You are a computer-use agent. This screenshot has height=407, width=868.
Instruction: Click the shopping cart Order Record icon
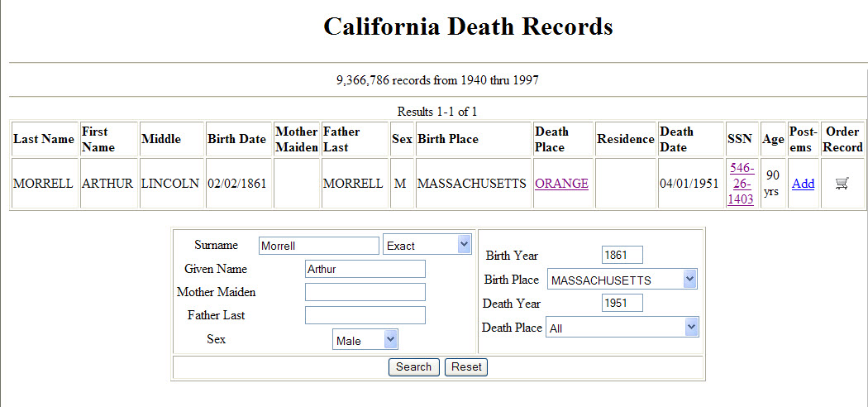[x=842, y=184]
